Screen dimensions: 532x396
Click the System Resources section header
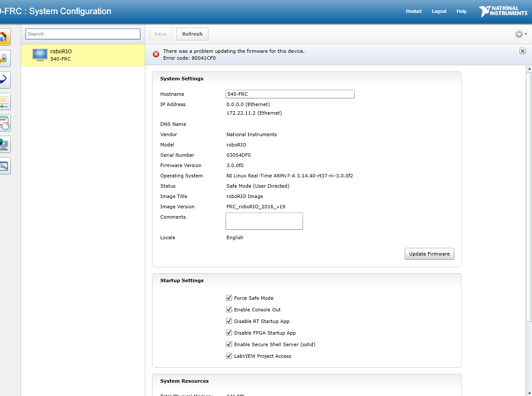184,381
